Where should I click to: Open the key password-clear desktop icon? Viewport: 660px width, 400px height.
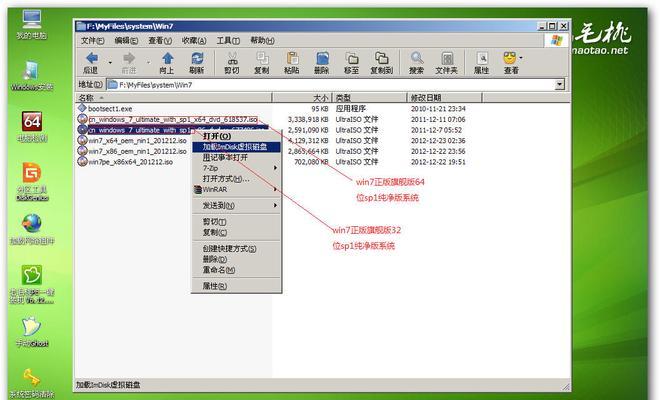point(32,383)
